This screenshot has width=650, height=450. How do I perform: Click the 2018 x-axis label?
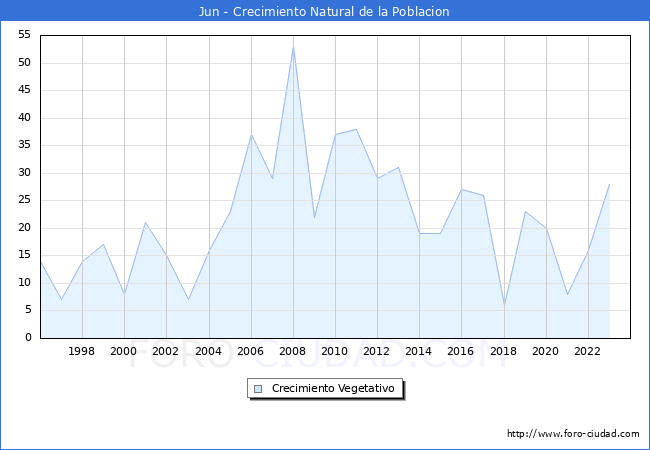pyautogui.click(x=504, y=351)
